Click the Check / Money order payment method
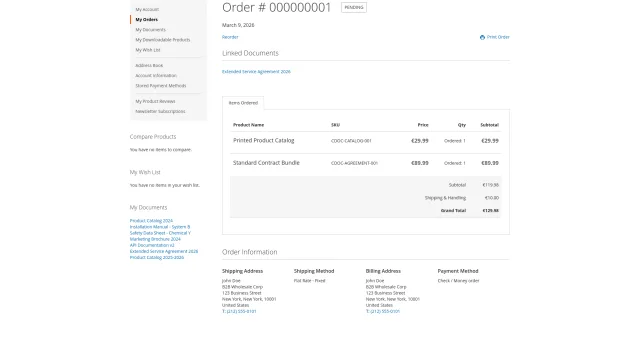The image size is (640, 360). coord(458,281)
